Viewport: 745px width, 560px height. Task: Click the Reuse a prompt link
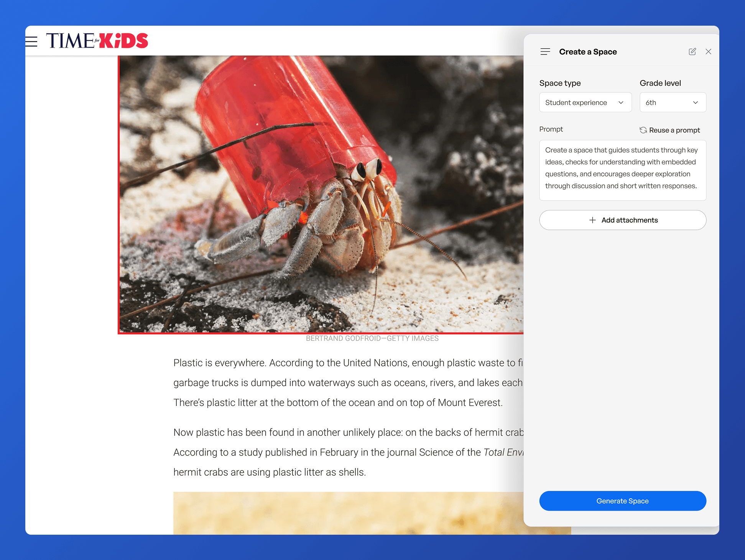tap(674, 130)
